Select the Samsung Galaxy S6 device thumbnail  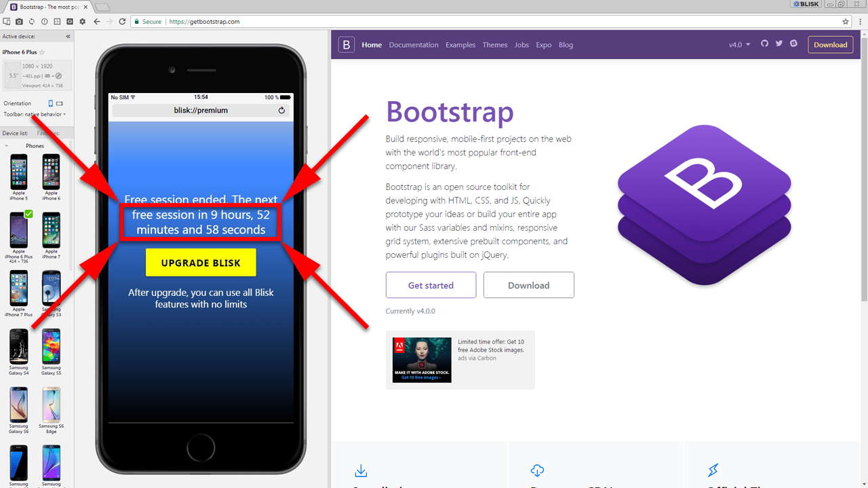(x=19, y=407)
